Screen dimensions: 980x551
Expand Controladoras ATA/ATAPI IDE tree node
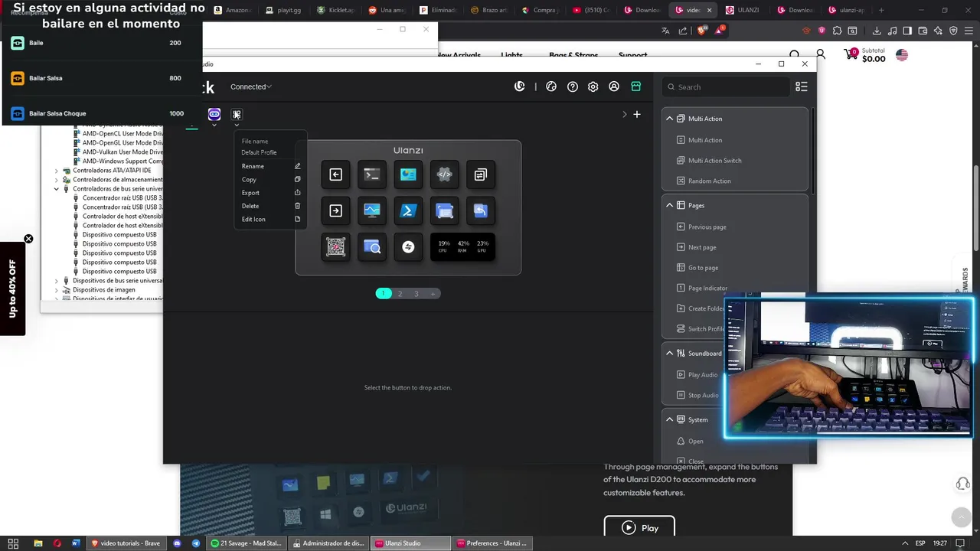click(x=56, y=171)
